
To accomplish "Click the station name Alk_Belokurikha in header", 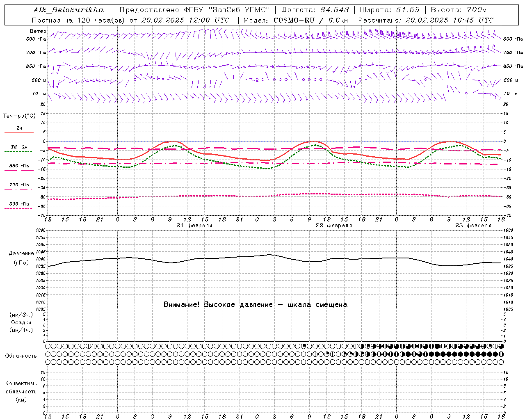I will pyautogui.click(x=68, y=10).
